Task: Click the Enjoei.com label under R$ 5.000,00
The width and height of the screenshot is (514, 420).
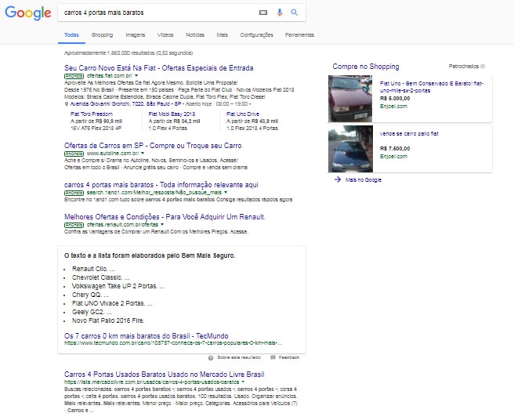Action: point(393,107)
